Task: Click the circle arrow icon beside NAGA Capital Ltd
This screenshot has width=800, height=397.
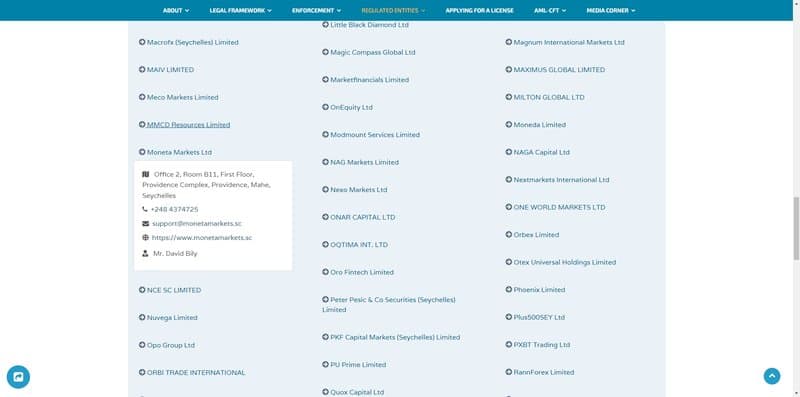Action: pyautogui.click(x=509, y=152)
